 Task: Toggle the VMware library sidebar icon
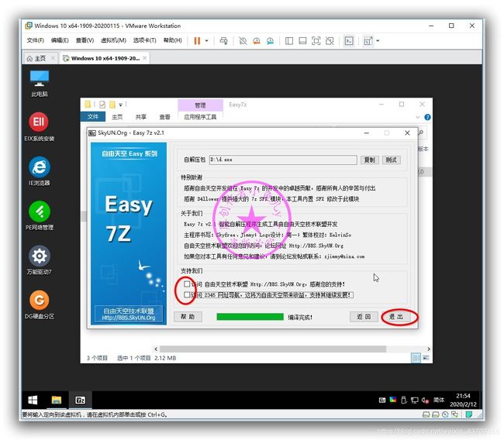pos(289,41)
